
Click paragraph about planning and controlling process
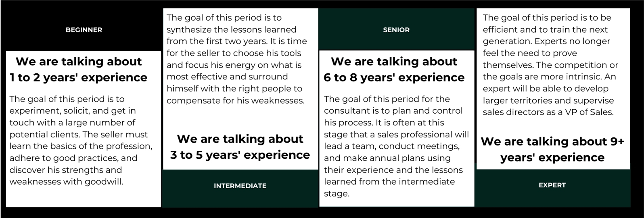click(x=396, y=146)
